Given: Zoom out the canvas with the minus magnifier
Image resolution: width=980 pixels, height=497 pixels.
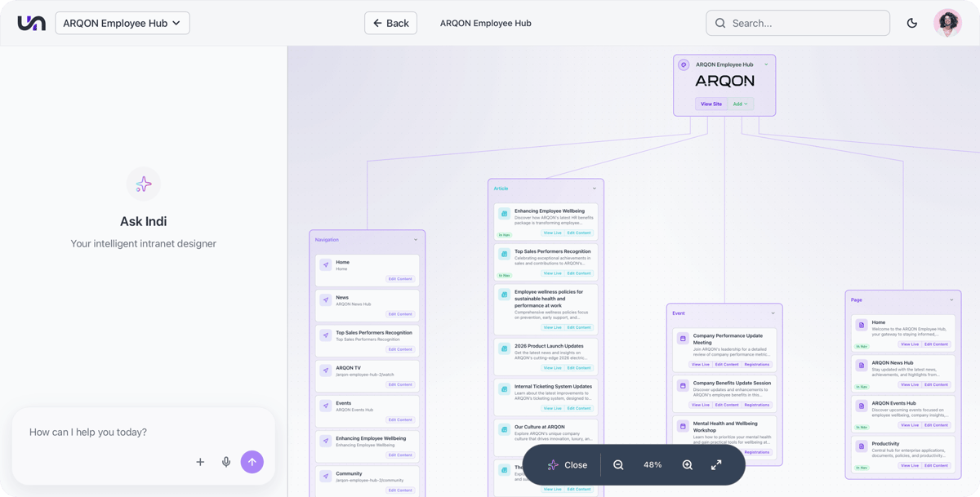Looking at the screenshot, I should 618,465.
